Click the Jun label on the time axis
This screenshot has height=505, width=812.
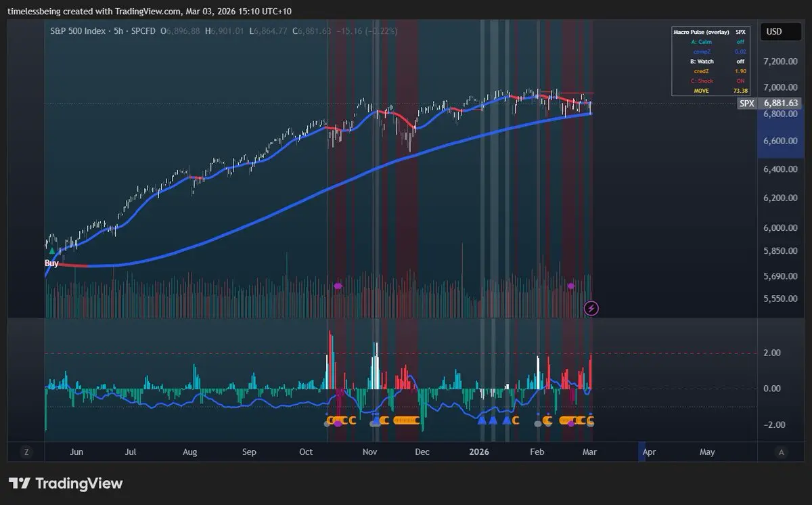pyautogui.click(x=76, y=452)
